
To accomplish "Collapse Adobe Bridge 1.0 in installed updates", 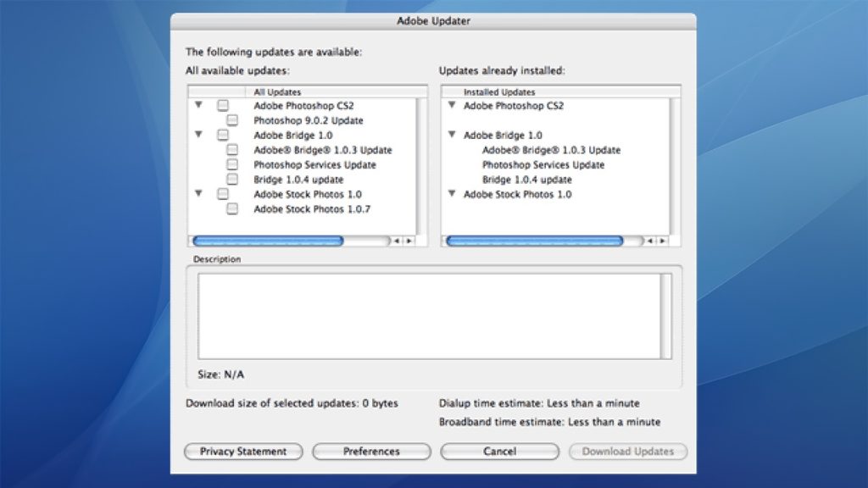I will [x=453, y=135].
